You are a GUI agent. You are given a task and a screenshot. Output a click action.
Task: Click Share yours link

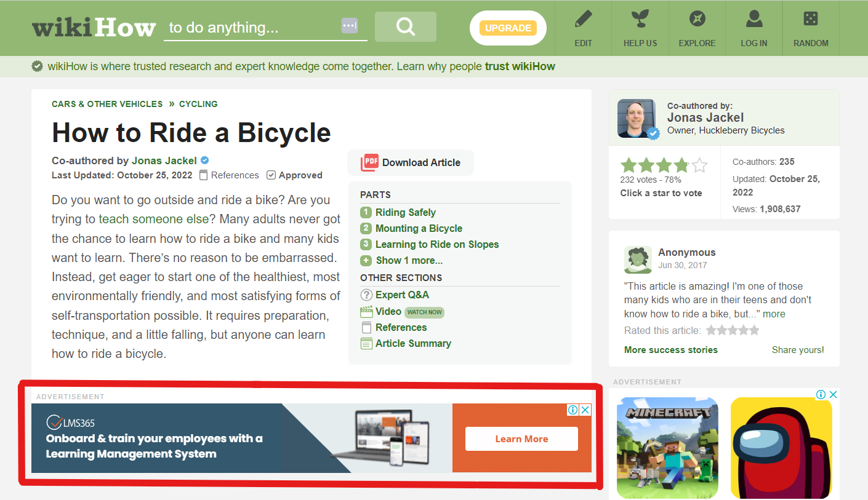[798, 350]
